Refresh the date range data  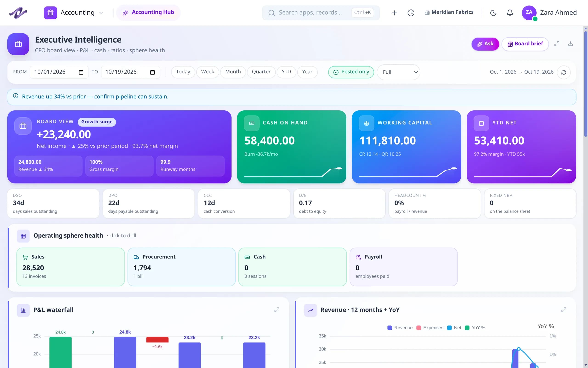(x=564, y=72)
